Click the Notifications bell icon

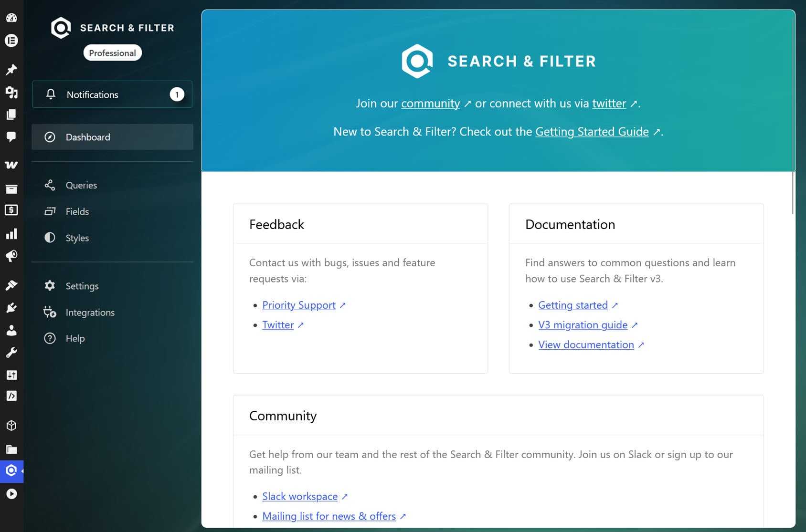(x=51, y=94)
